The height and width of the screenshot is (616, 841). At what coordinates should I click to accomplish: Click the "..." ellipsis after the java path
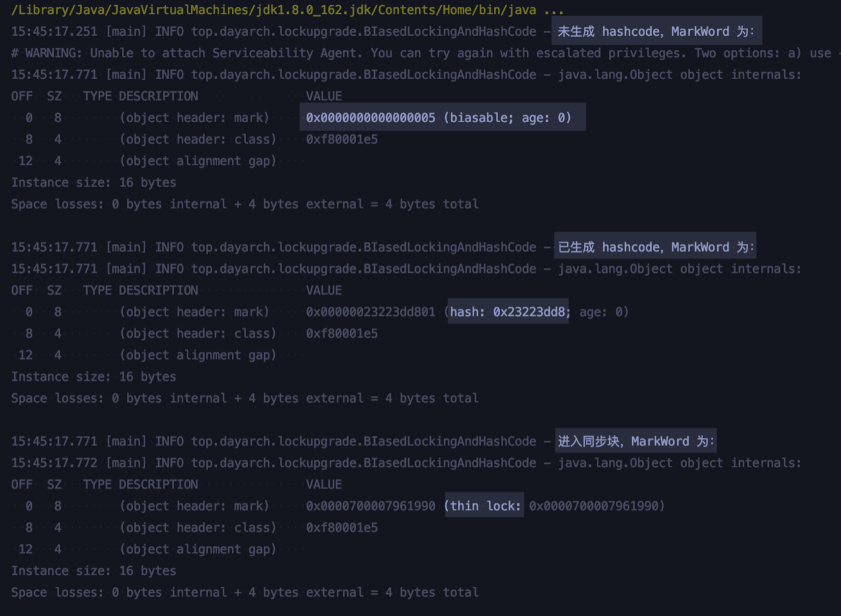coord(554,10)
